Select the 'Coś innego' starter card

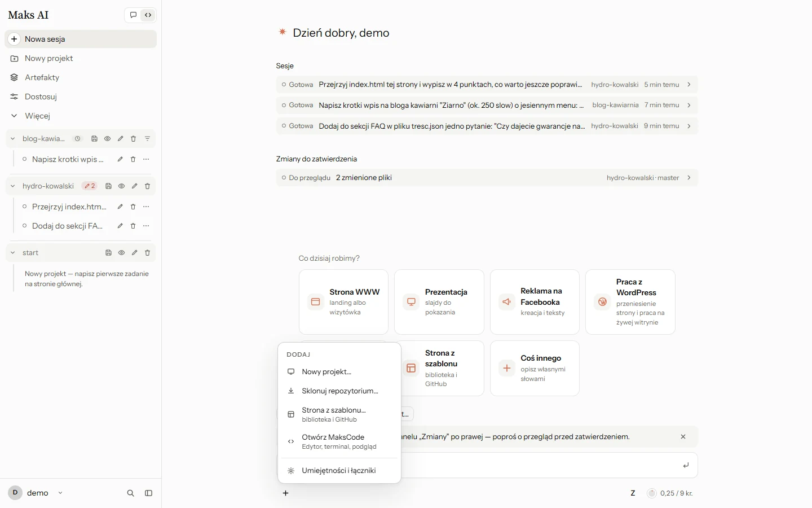tap(535, 368)
